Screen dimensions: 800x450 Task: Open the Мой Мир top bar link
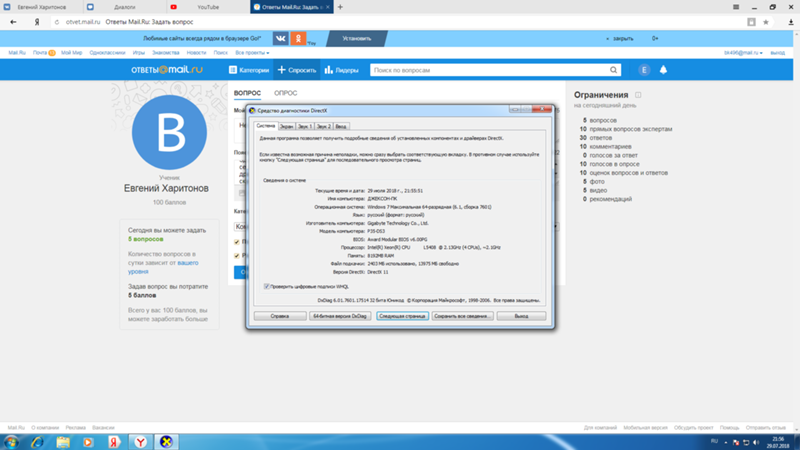coord(71,53)
